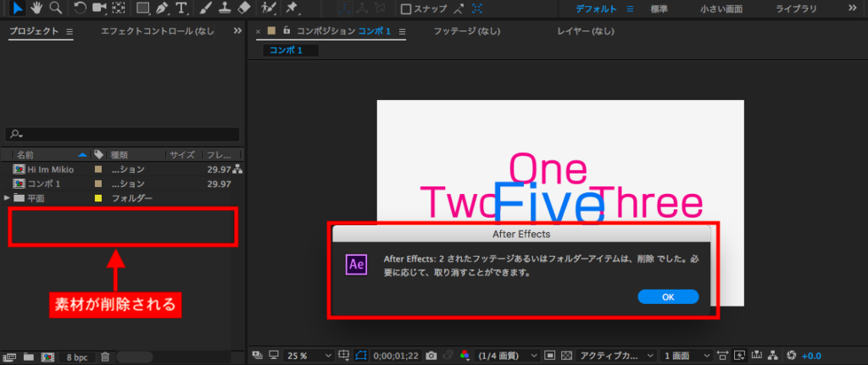Select the Hand tool
868x365 pixels.
(x=36, y=8)
